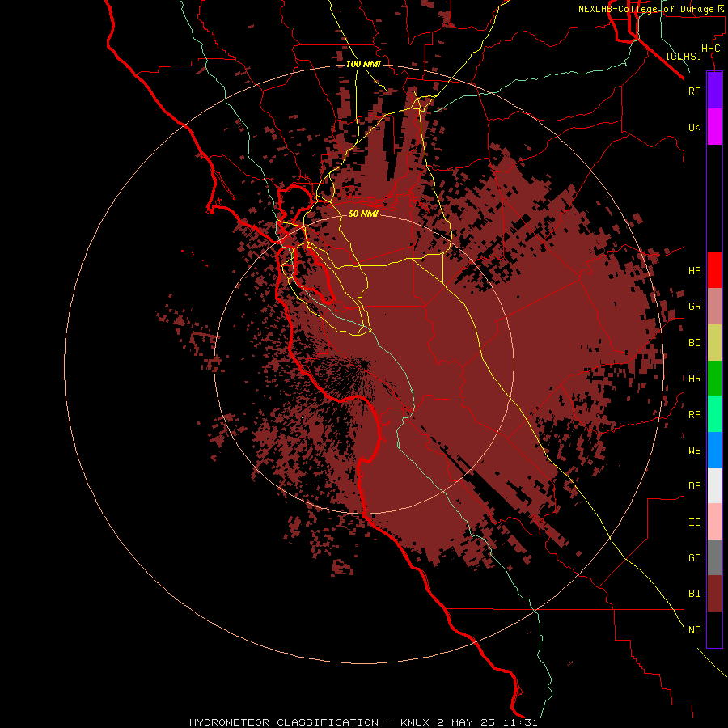Click the IC legend label
Image resolution: width=728 pixels, height=728 pixels.
click(x=694, y=523)
